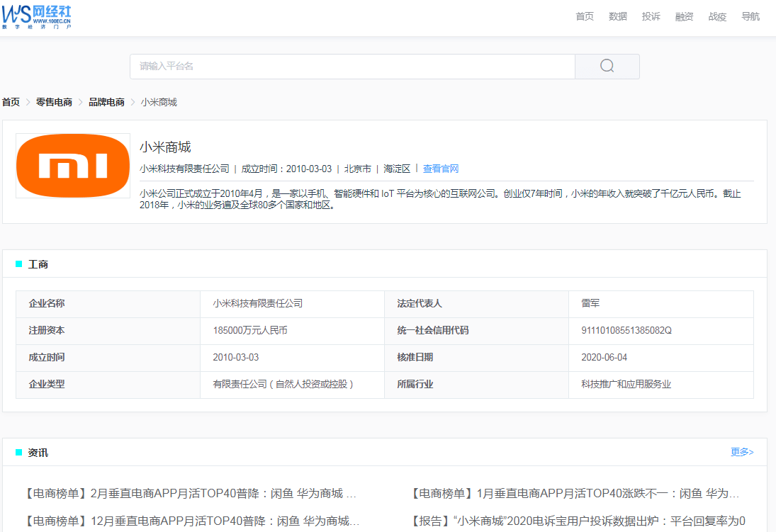Open 数据 in the top navigation

point(618,16)
